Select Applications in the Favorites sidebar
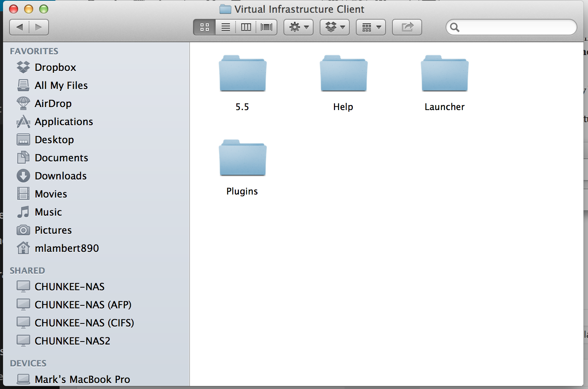Image resolution: width=588 pixels, height=389 pixels. tap(64, 122)
